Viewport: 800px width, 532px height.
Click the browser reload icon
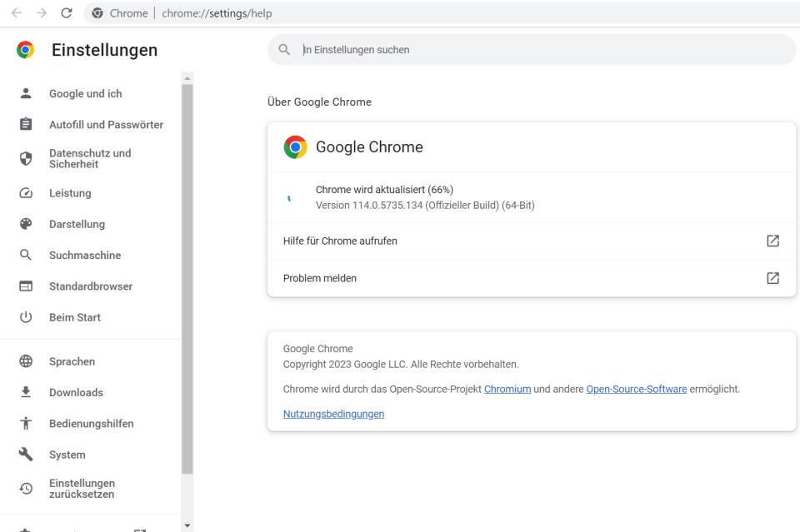[67, 13]
